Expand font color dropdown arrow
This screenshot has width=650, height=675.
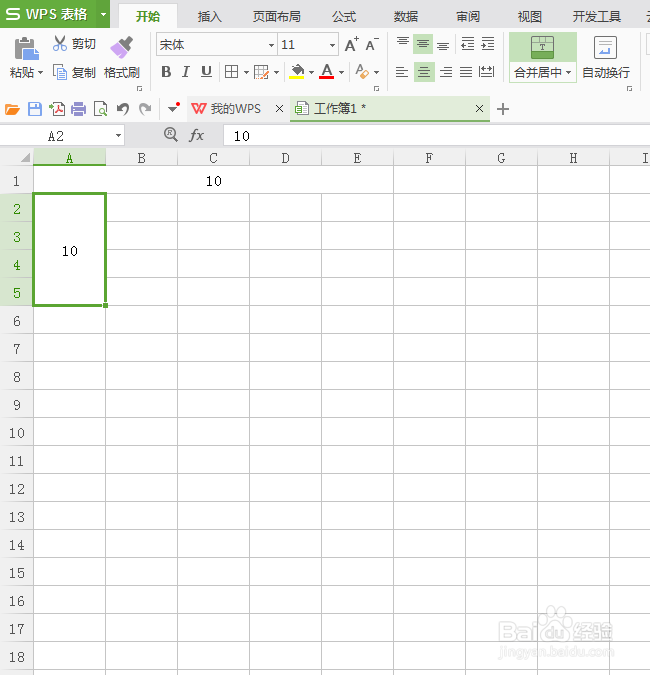[341, 72]
